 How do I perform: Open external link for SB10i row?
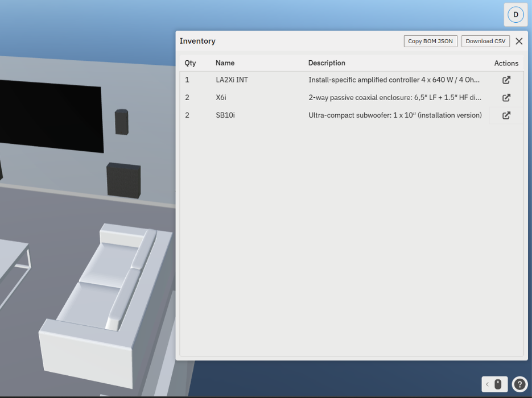506,115
